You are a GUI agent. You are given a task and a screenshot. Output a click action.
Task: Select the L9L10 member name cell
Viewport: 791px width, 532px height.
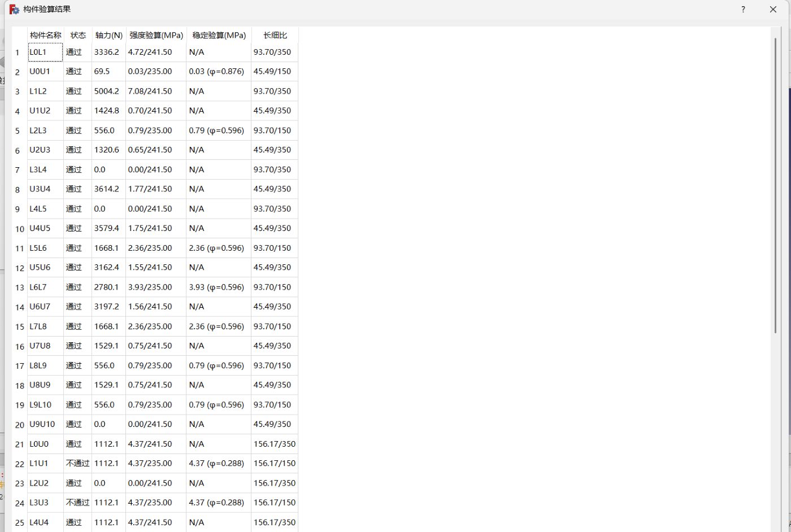46,405
